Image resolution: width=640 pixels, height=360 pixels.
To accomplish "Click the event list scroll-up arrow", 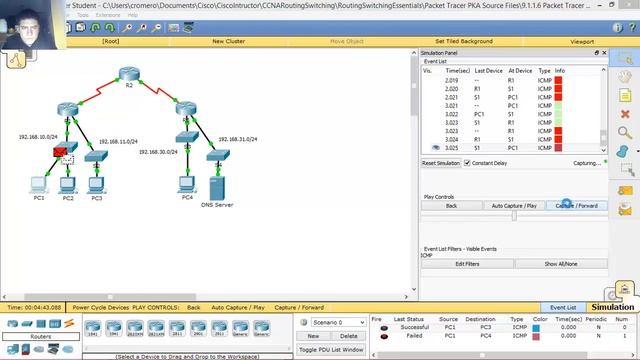I will click(604, 70).
